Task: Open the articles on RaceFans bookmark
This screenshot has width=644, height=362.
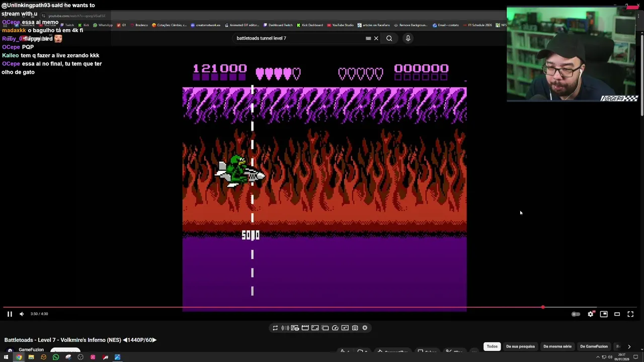Action: click(374, 25)
